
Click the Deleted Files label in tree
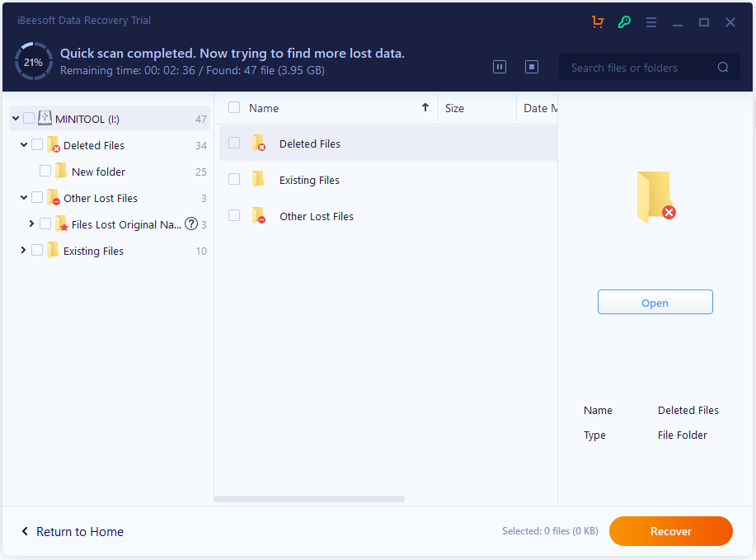[x=94, y=146]
